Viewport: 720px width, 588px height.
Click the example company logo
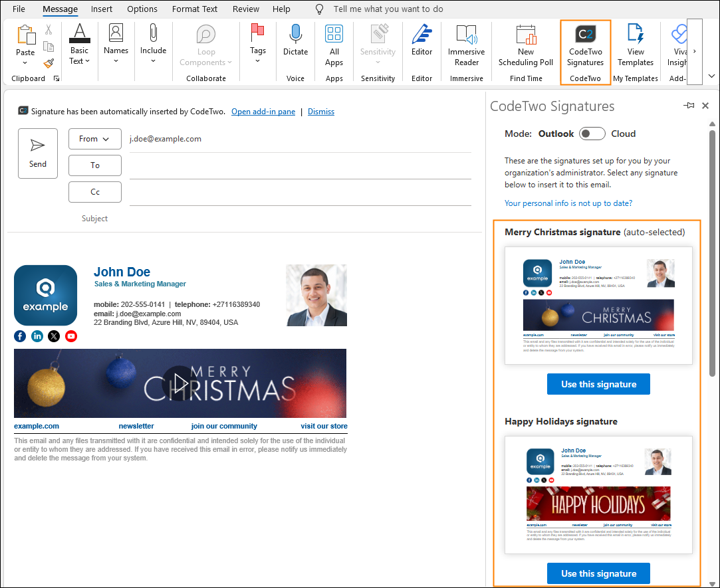[45, 295]
